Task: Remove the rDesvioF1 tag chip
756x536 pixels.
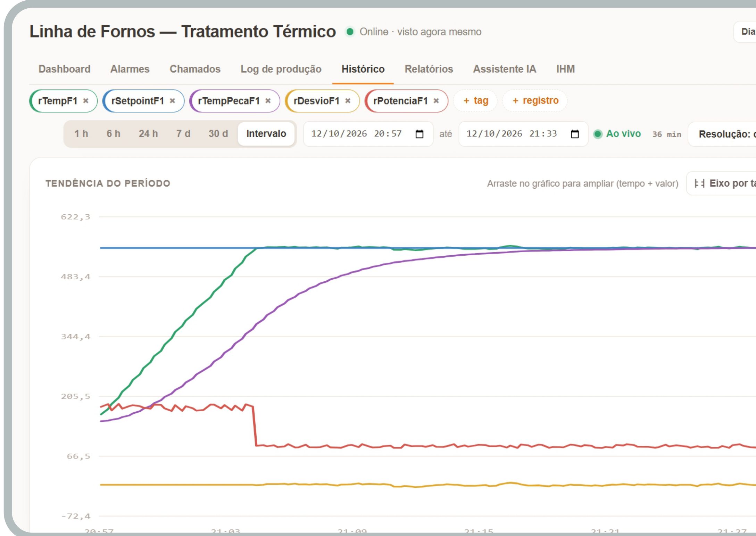Action: click(x=348, y=101)
